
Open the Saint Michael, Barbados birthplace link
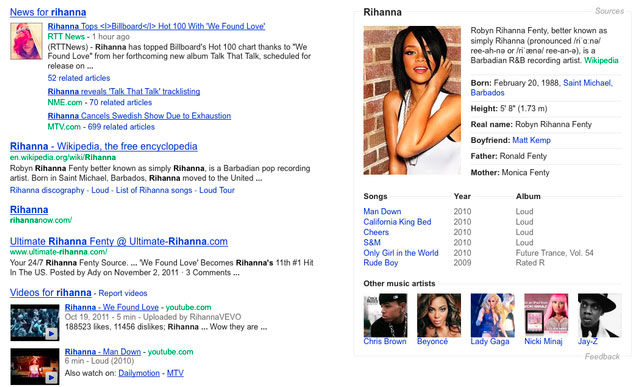click(x=542, y=88)
